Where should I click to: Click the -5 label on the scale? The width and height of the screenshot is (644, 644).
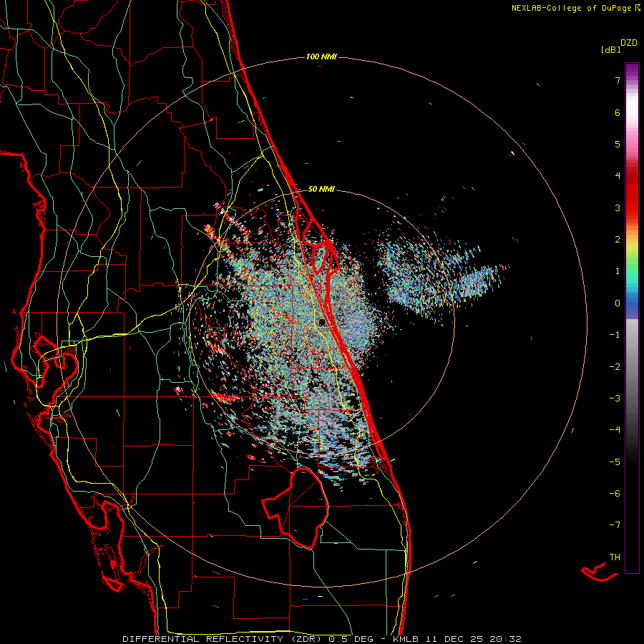[615, 462]
